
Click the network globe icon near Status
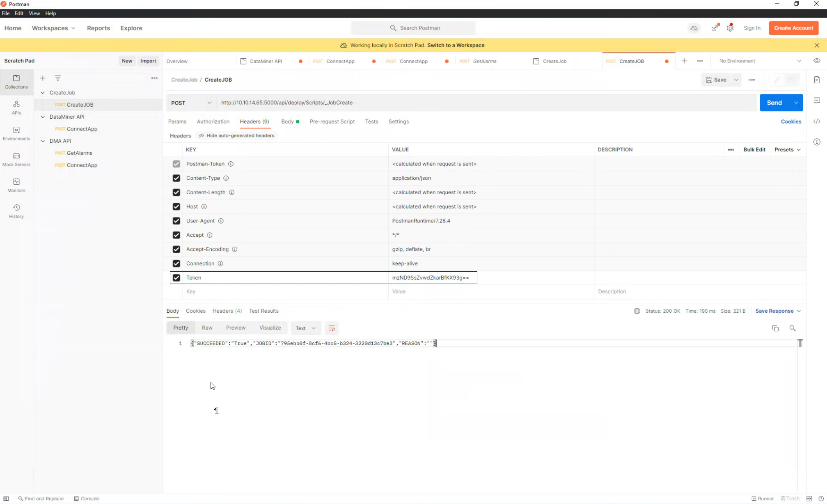point(637,311)
